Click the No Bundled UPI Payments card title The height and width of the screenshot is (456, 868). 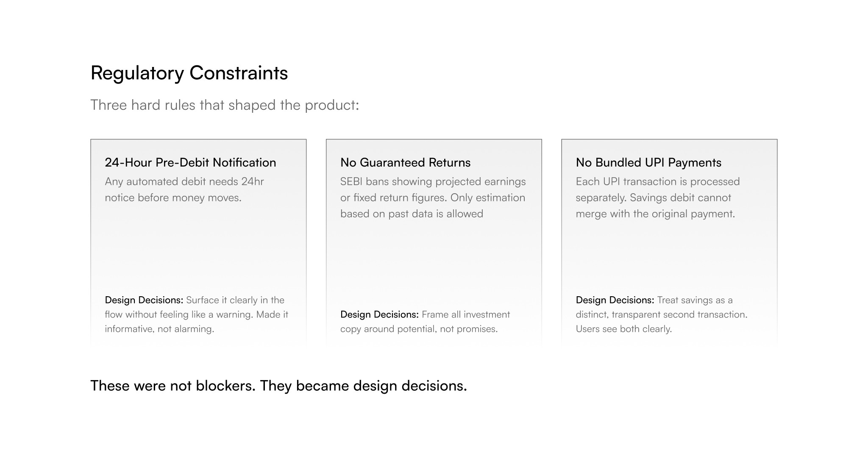point(648,162)
